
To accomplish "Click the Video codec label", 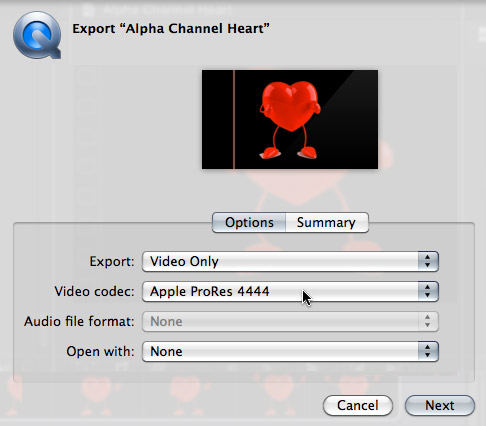I will coord(94,291).
